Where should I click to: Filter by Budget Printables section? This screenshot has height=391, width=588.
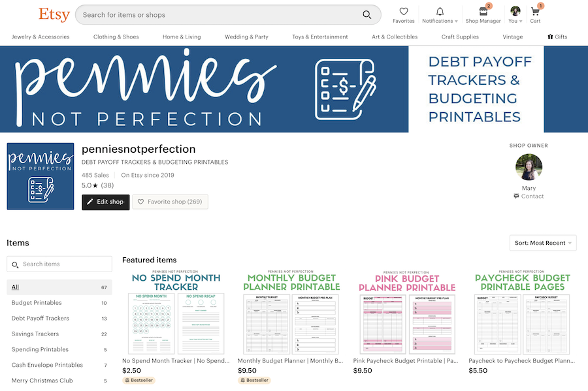[x=59, y=303]
